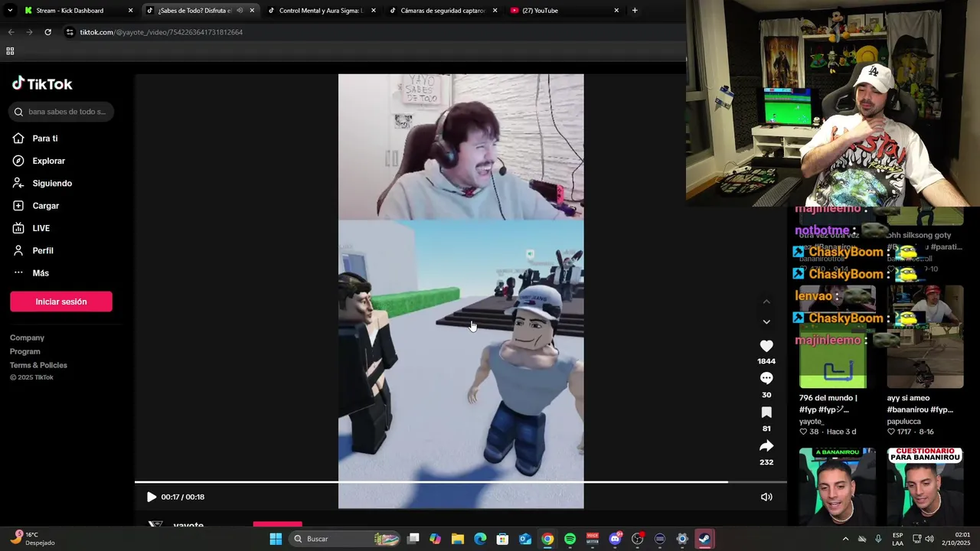The width and height of the screenshot is (980, 551).
Task: Open Spotify from the taskbar
Action: 570,539
